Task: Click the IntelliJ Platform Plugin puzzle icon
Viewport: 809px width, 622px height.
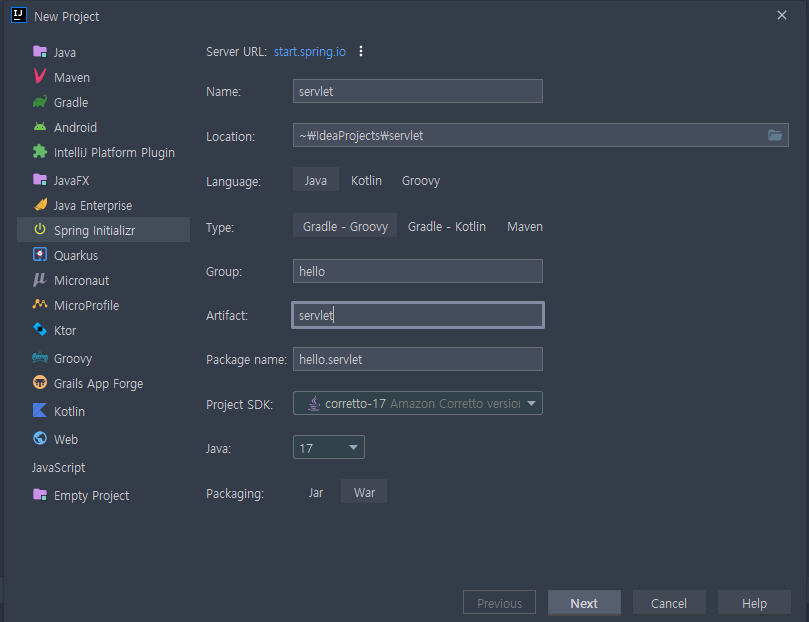Action: click(40, 152)
